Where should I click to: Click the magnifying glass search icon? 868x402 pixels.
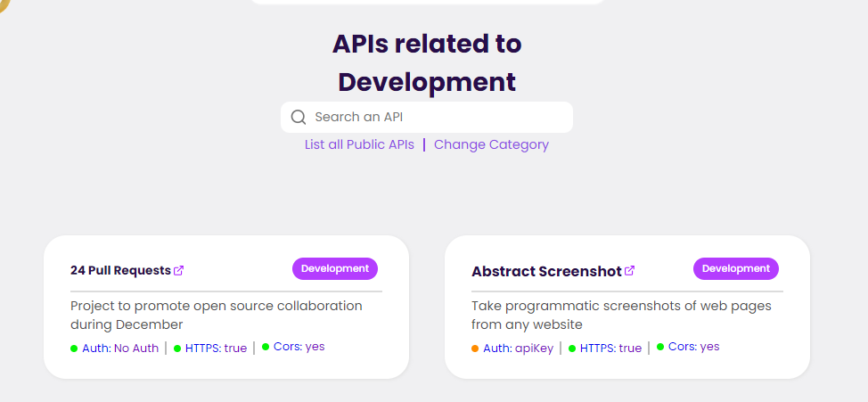coord(299,117)
